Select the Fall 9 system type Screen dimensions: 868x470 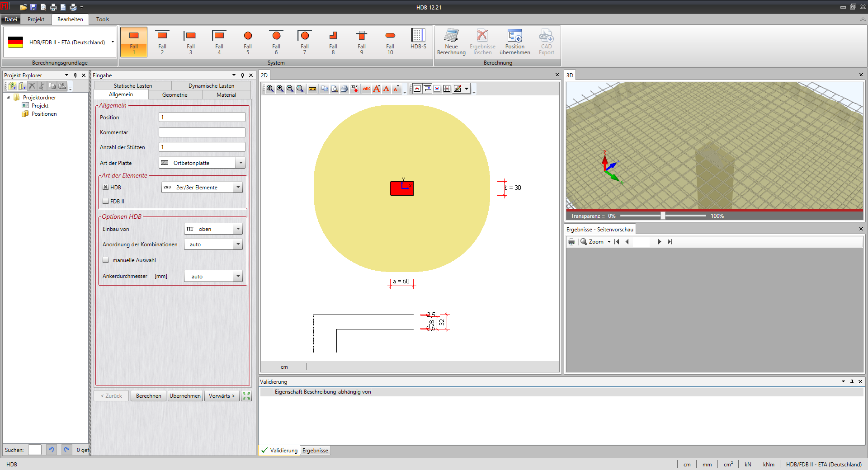coord(362,42)
